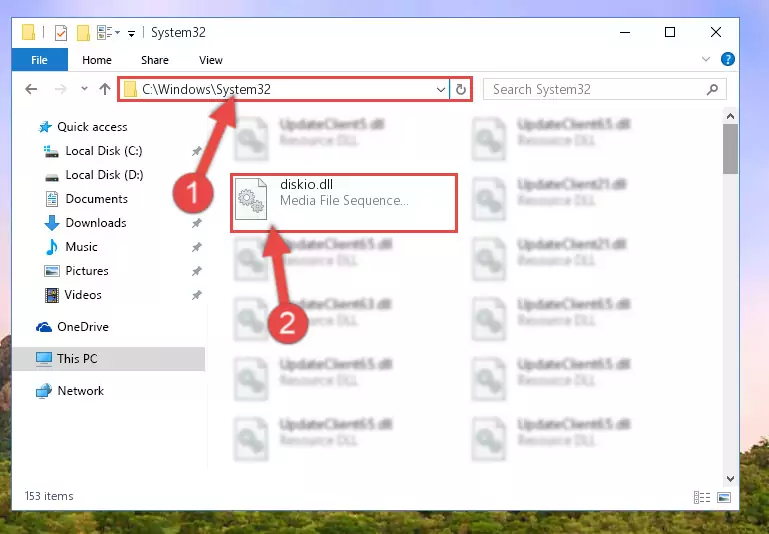Image resolution: width=769 pixels, height=534 pixels.
Task: Go up one folder level
Action: click(x=105, y=89)
